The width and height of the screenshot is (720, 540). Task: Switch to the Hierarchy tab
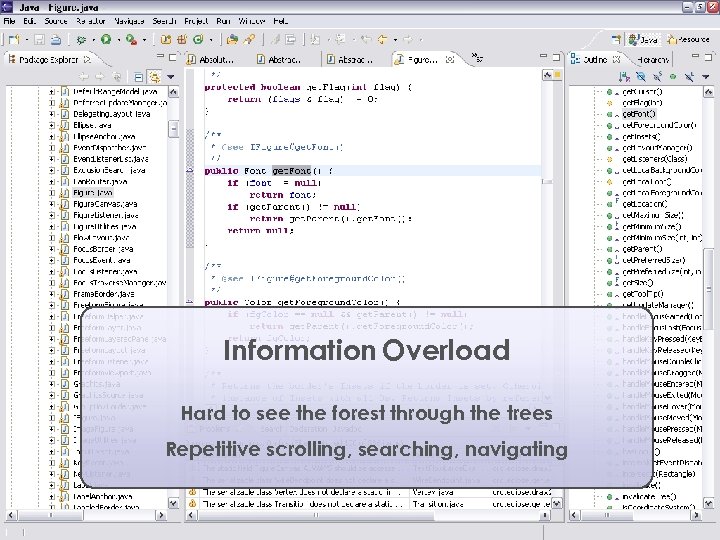(x=651, y=60)
